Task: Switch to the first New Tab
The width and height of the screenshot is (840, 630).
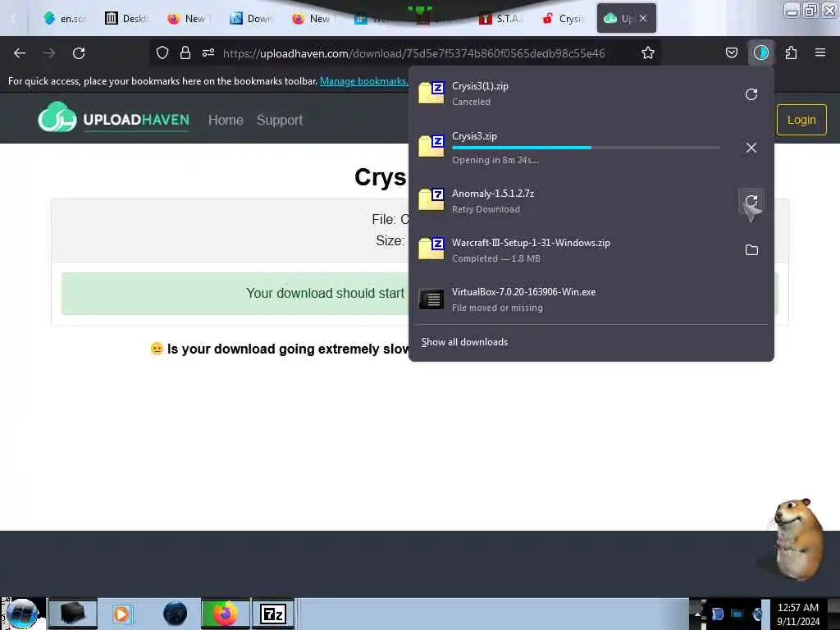Action: coord(189,18)
